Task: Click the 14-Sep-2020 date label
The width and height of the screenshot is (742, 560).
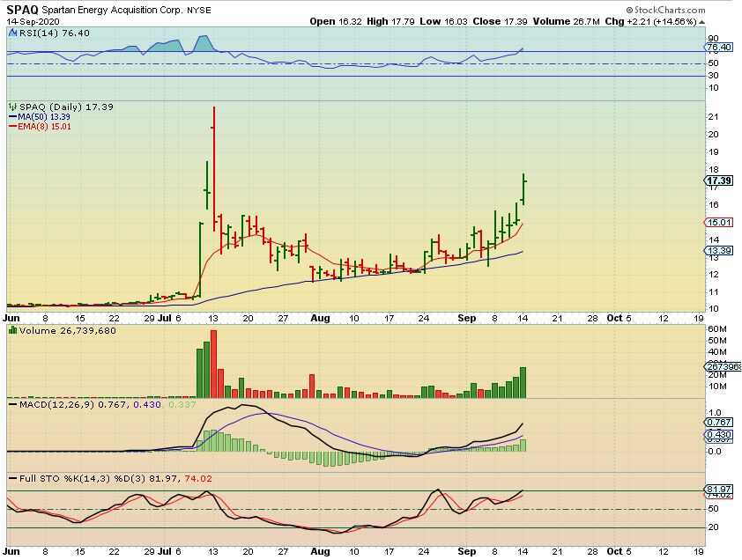Action: pos(33,21)
